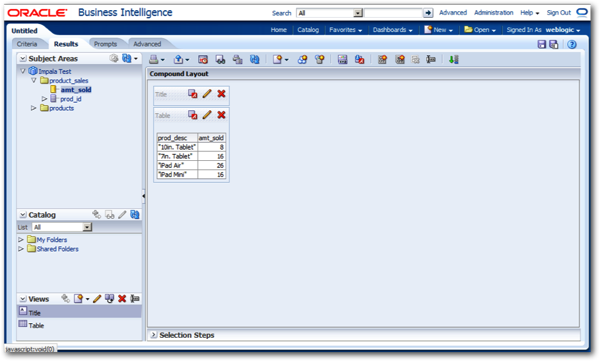The width and height of the screenshot is (600, 361).
Task: Open Help question mark icon
Action: pyautogui.click(x=572, y=44)
